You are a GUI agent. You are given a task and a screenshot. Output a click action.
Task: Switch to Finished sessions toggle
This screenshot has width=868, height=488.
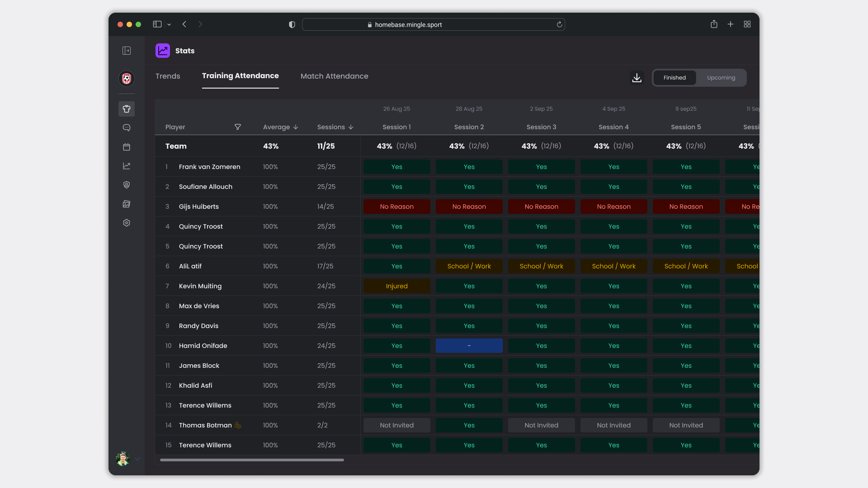[x=675, y=78]
